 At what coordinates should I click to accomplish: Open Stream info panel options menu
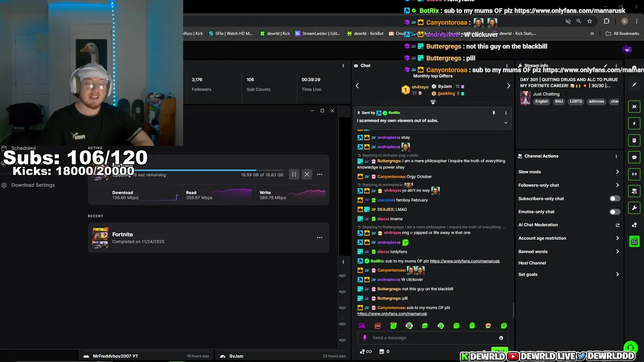pyautogui.click(x=616, y=66)
